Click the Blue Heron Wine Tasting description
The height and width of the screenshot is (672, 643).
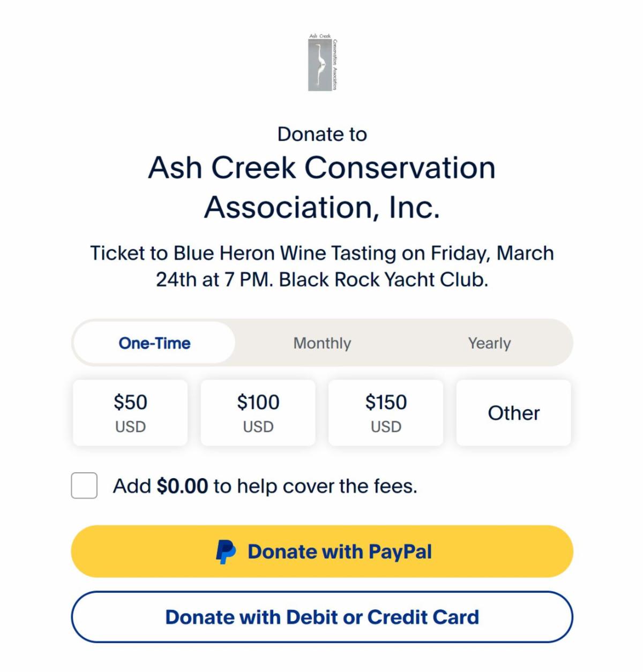(322, 266)
